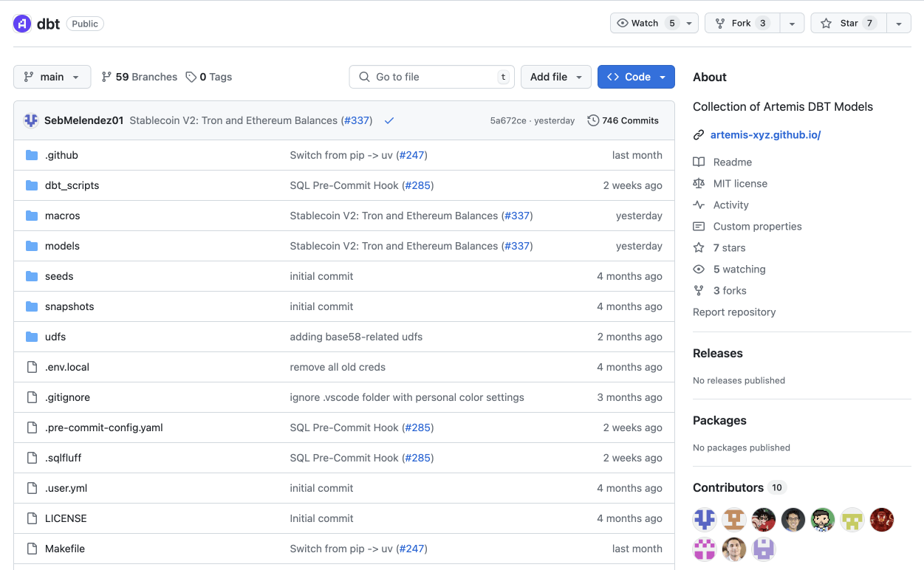Viewport: 924px width, 570px height.
Task: Open the Add file dropdown
Action: (556, 77)
